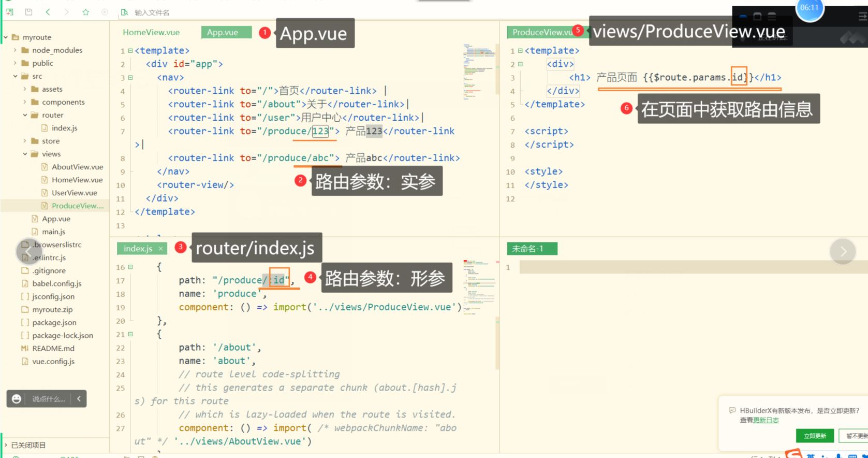This screenshot has width=868, height=458.
Task: Collapse the myroute project root
Action: pos(6,37)
